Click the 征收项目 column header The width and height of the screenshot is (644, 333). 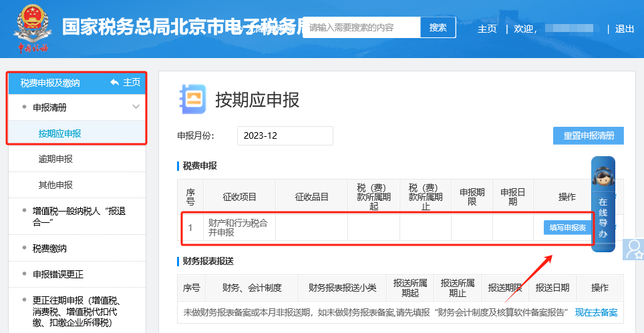[x=239, y=197]
